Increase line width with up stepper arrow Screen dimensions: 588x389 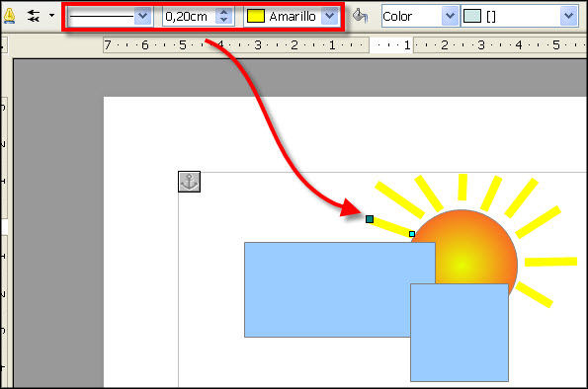[x=224, y=12]
